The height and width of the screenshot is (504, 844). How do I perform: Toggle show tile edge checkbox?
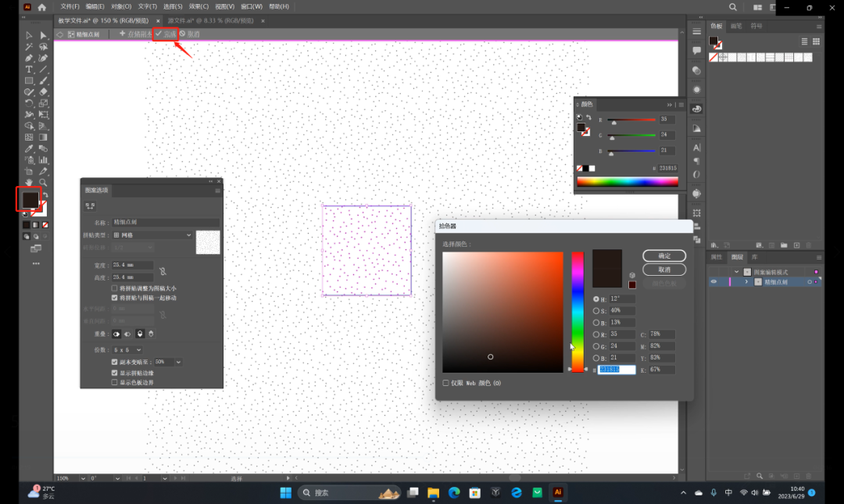pos(114,373)
